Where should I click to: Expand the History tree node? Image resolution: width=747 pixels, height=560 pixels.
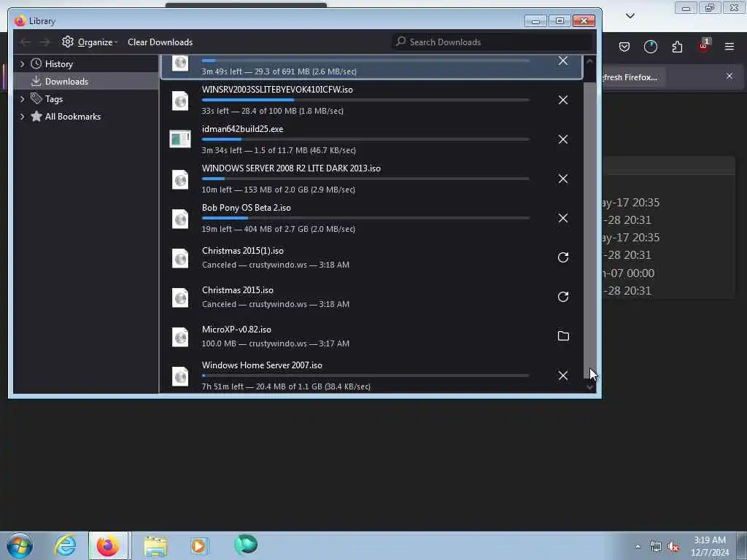click(x=22, y=64)
